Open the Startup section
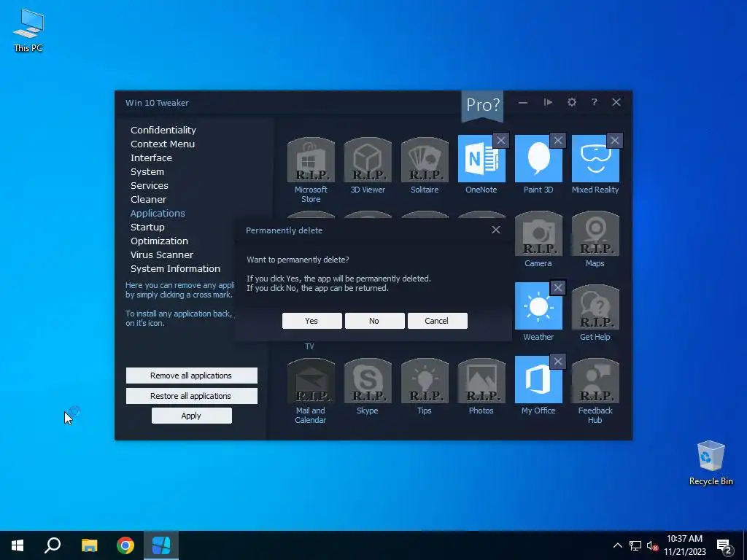This screenshot has width=747, height=560. point(147,227)
